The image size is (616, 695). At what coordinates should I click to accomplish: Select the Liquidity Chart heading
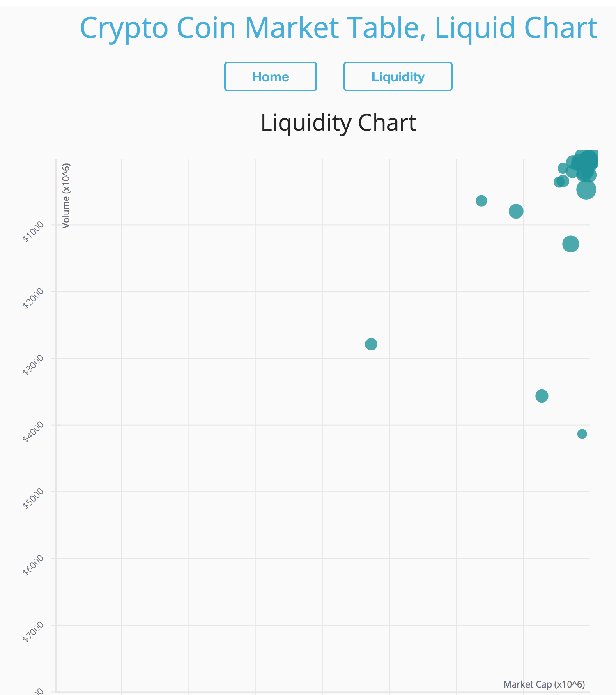[338, 122]
